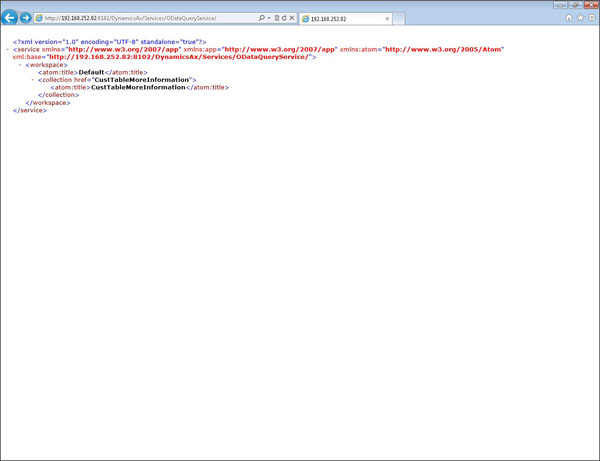This screenshot has width=600, height=461.
Task: Select the 192.168.252.82 tab
Action: point(346,19)
